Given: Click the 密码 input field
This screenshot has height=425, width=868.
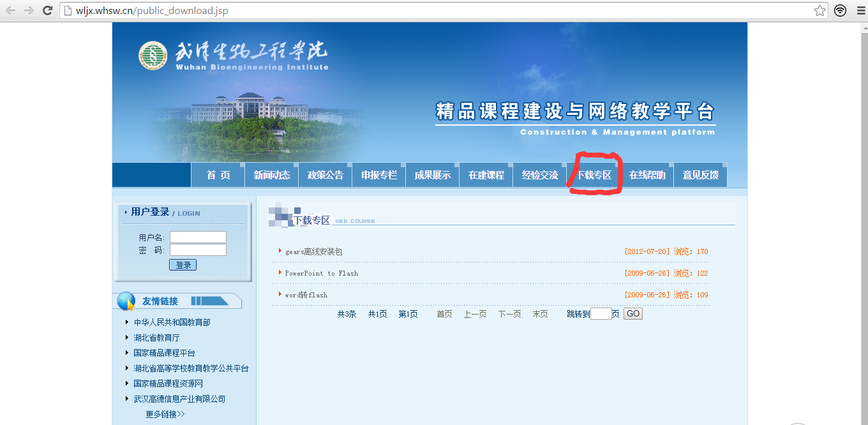Looking at the screenshot, I should pos(198,250).
